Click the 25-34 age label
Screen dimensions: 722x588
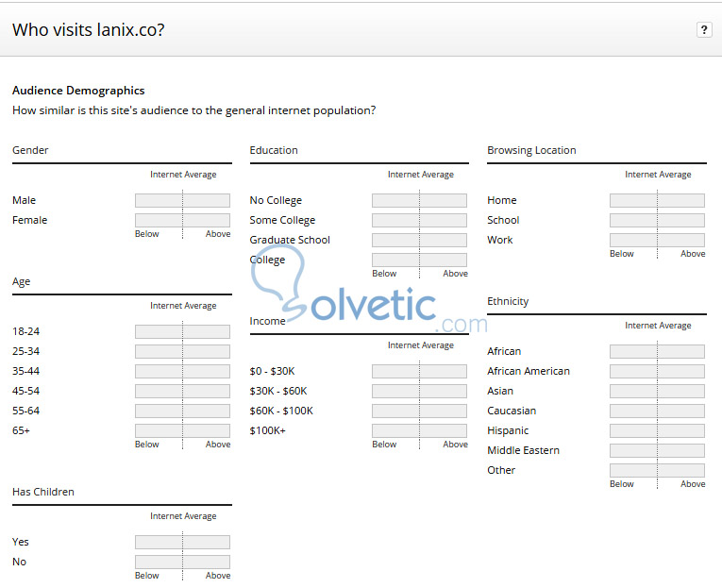click(x=25, y=351)
